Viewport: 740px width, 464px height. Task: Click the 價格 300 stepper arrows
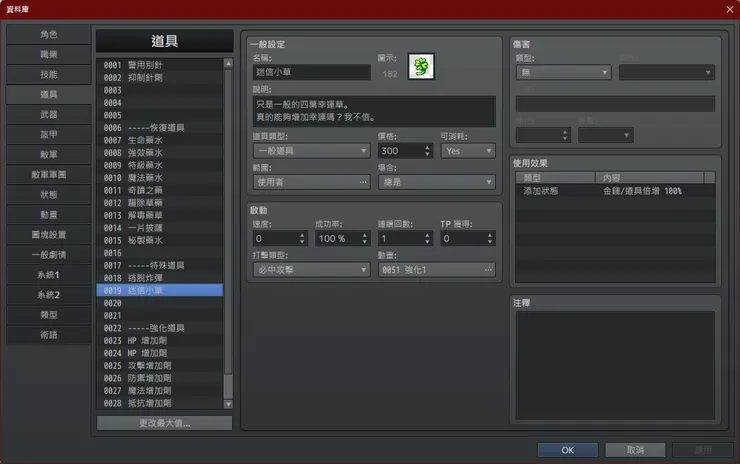(x=427, y=151)
